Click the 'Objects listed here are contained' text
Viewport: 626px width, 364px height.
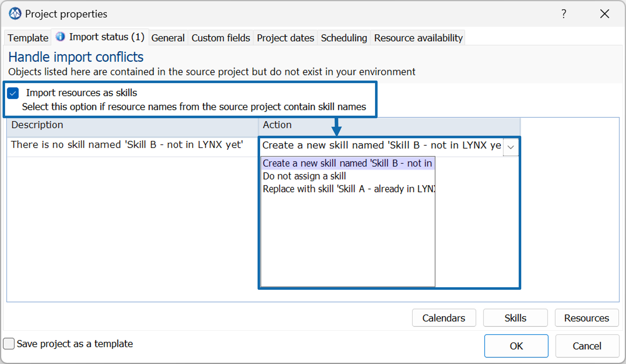click(212, 72)
